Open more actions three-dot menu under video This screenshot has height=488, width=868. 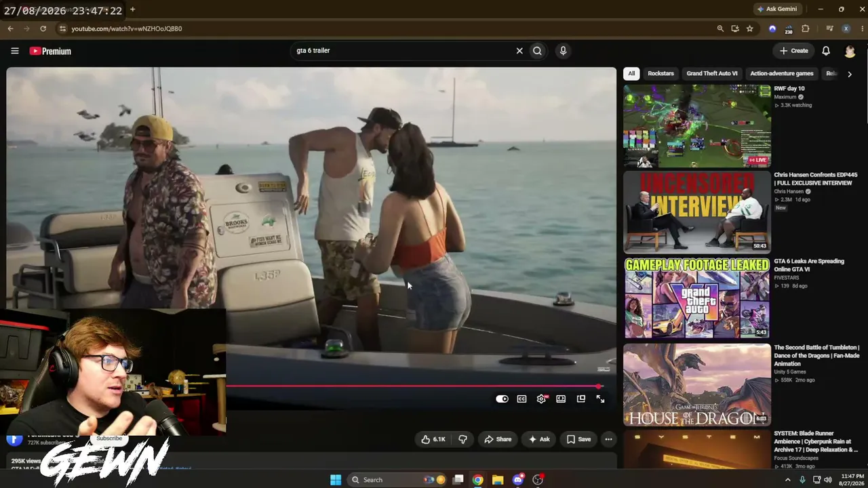608,439
